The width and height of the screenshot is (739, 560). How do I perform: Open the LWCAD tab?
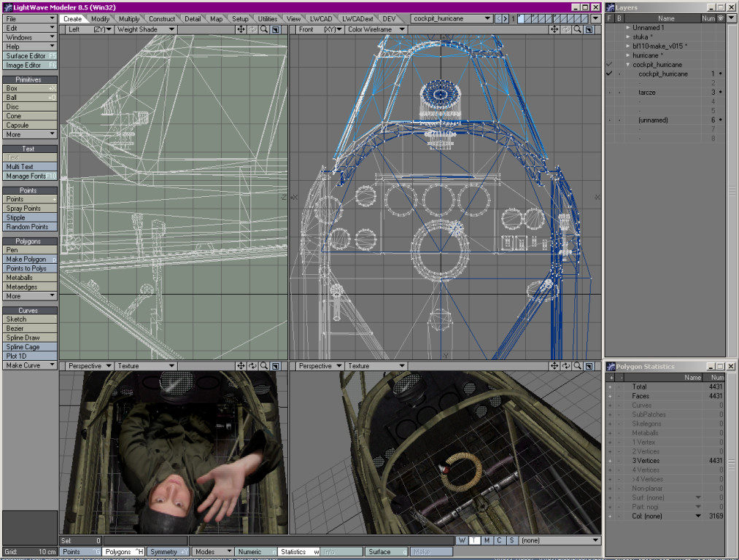click(320, 18)
